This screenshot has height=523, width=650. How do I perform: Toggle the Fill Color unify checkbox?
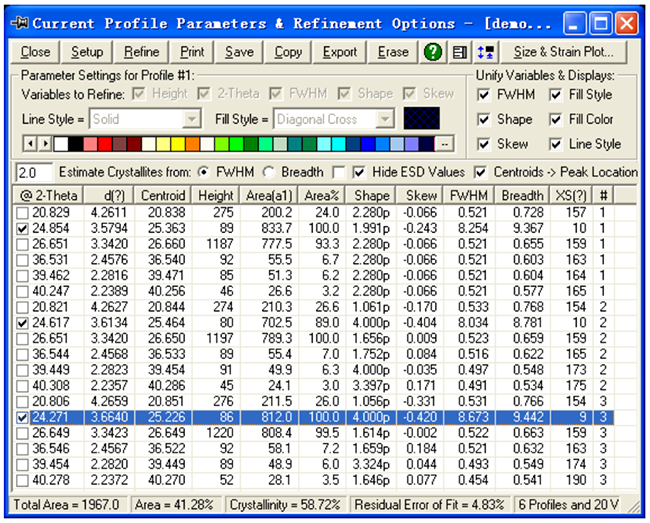(x=555, y=120)
